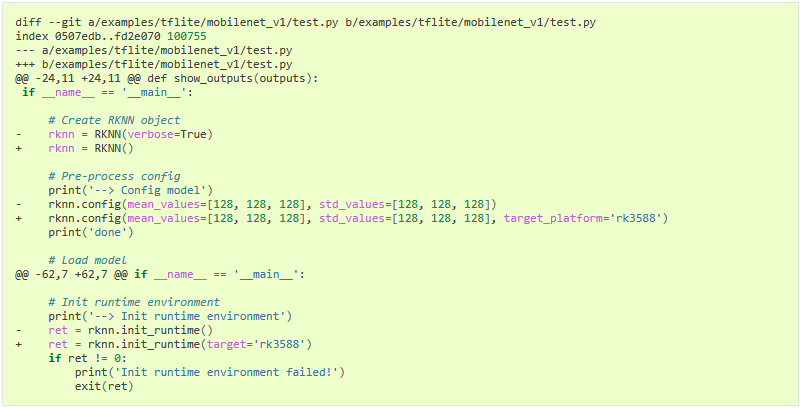Select the '--- a/examples' old file path line

(154, 51)
